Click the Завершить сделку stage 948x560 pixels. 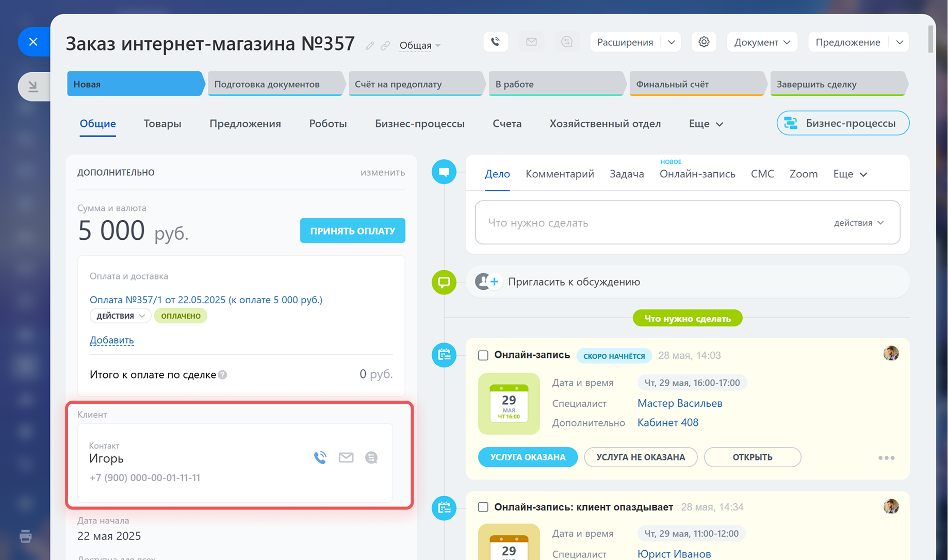(839, 84)
